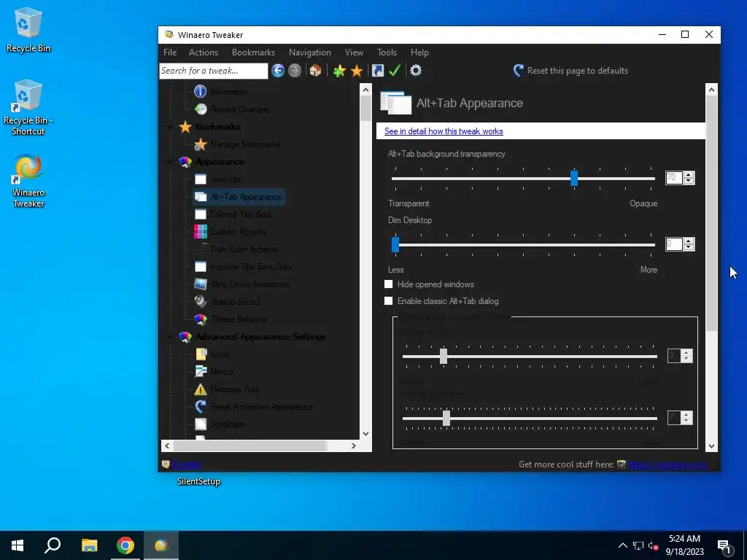Open the Bookmarks menu
747x560 pixels.
click(253, 52)
